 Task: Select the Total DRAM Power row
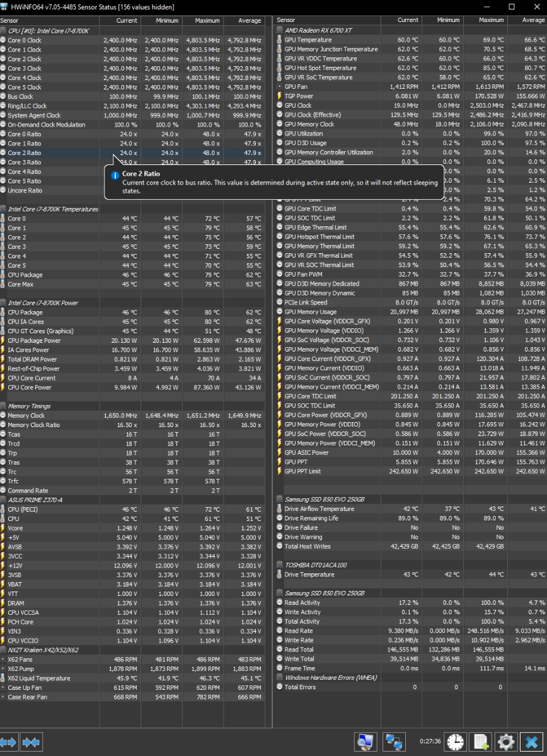pos(132,359)
